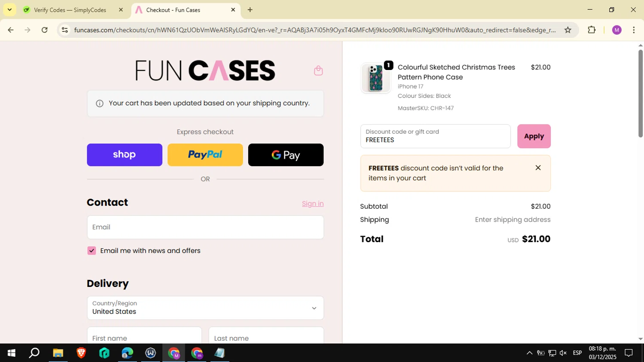Reload the checkout page
This screenshot has height=362, width=644.
coord(45,30)
